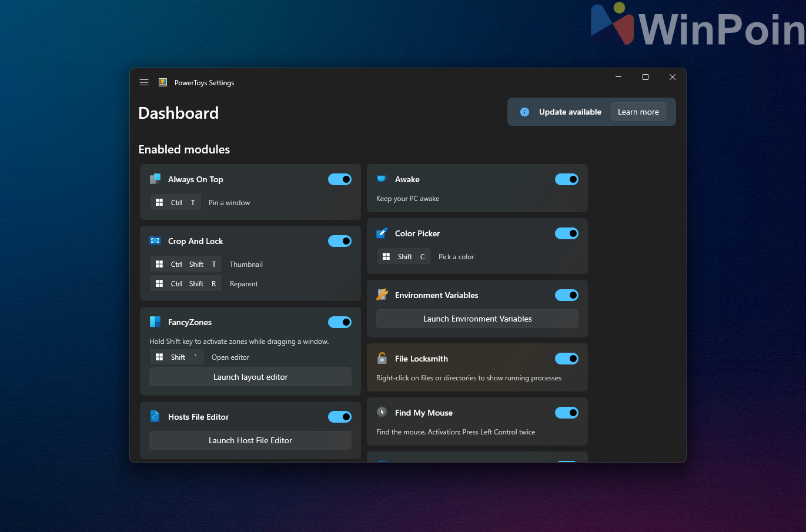Click the File Locksmith padlock icon

382,358
